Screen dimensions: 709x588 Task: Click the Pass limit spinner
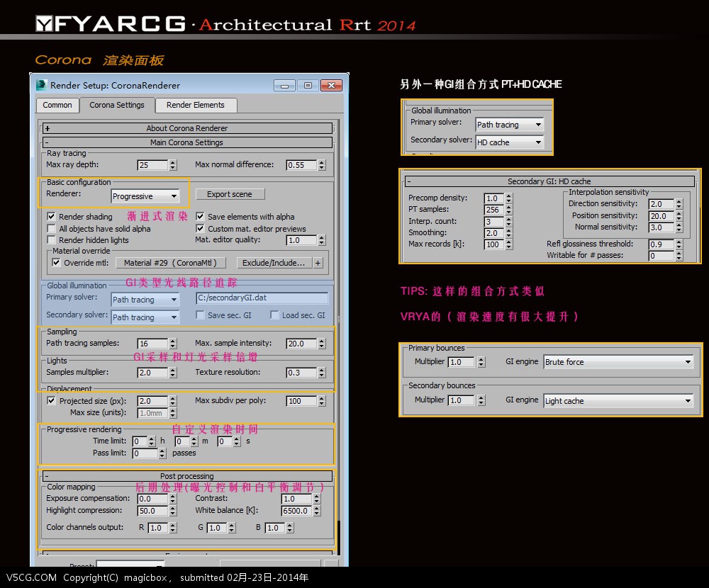coord(162,453)
